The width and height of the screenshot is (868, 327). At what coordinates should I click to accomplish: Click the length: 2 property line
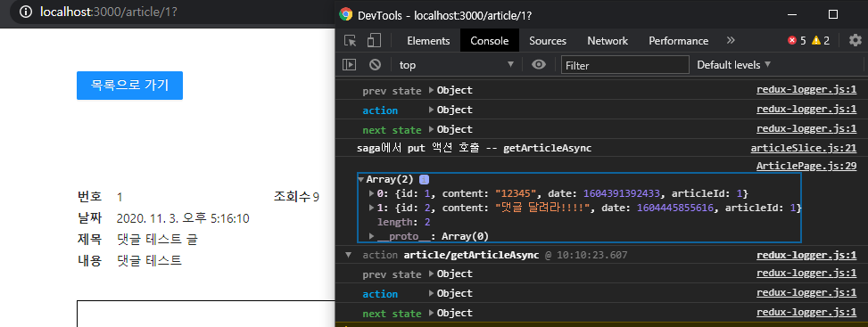(403, 222)
